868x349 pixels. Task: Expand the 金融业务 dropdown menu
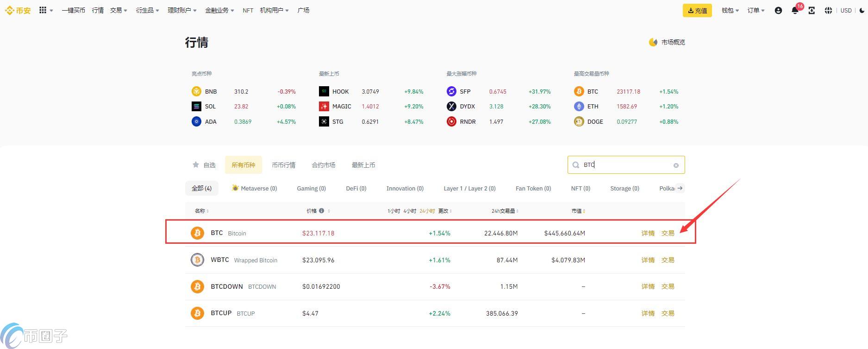pyautogui.click(x=220, y=10)
